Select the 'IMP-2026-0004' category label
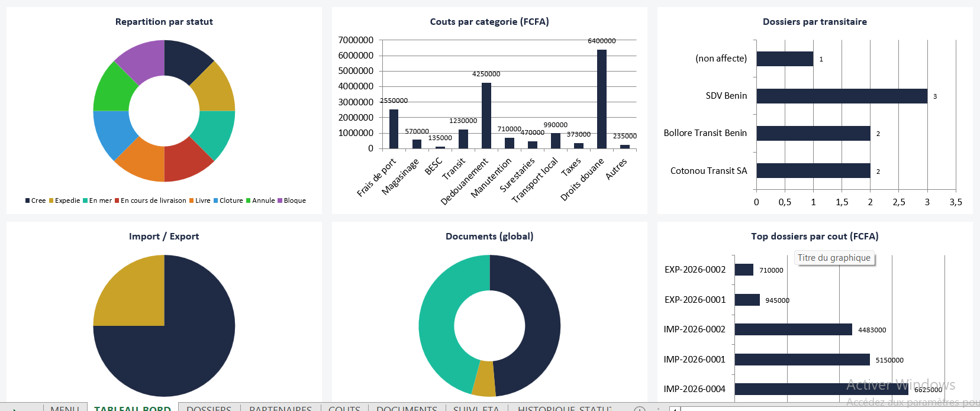Viewport: 980px width, 411px height. 694,389
